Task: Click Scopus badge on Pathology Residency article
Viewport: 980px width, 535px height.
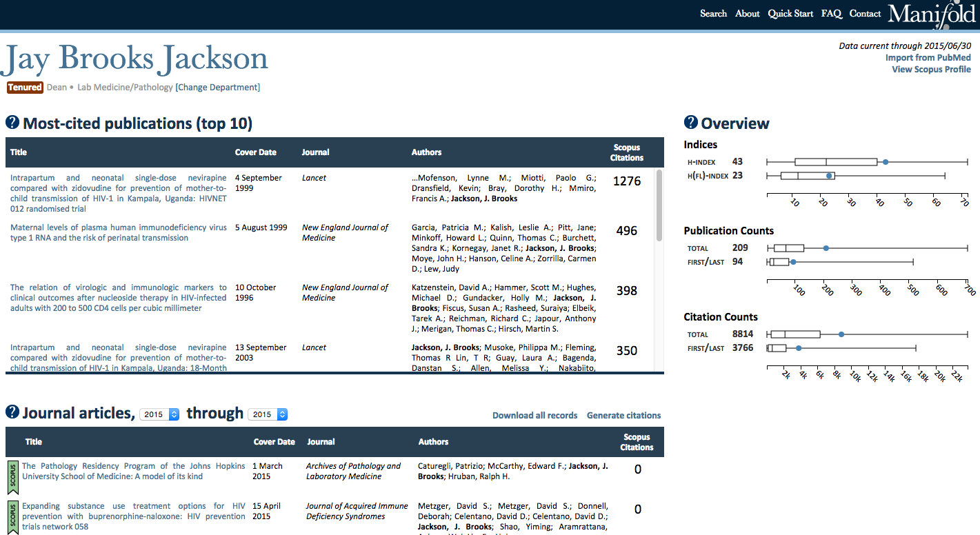Action: click(12, 477)
